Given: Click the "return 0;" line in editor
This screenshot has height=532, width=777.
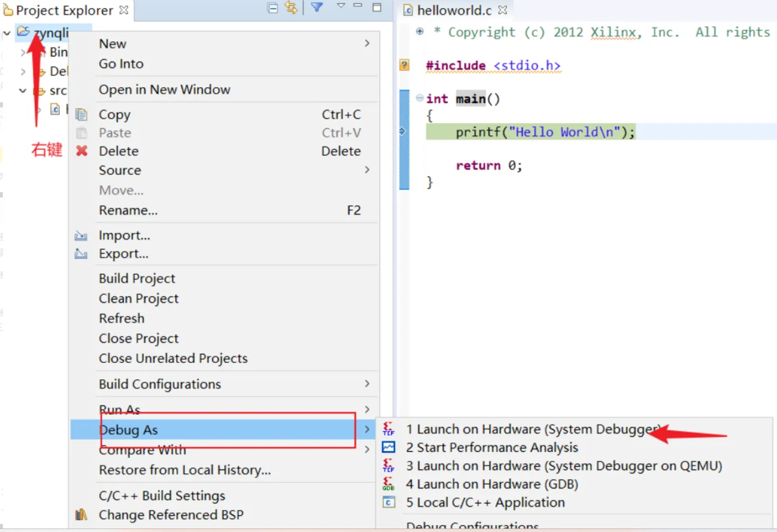Looking at the screenshot, I should click(x=489, y=166).
